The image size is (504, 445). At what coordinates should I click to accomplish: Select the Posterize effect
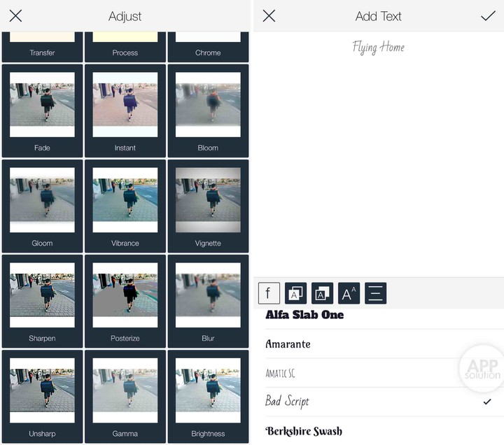[x=125, y=301]
